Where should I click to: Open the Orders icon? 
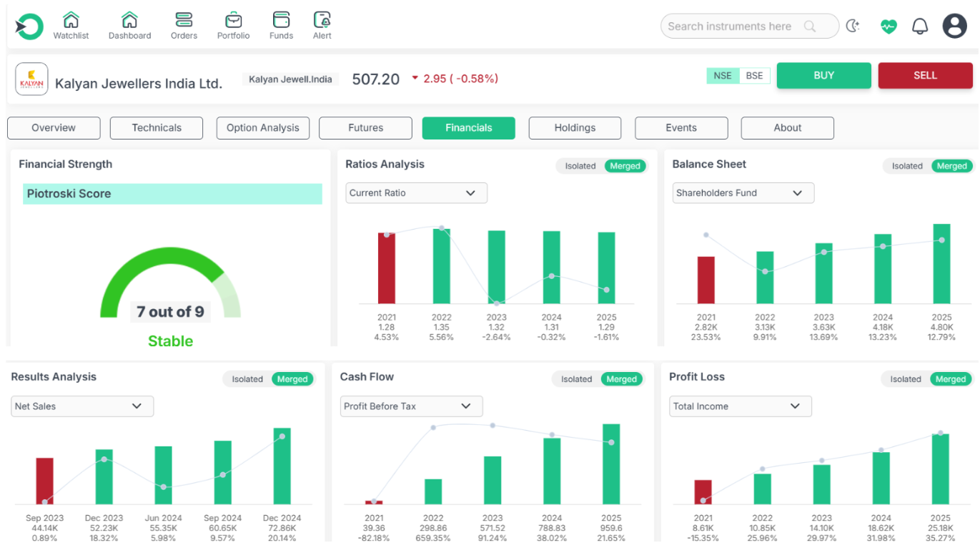pos(184,20)
